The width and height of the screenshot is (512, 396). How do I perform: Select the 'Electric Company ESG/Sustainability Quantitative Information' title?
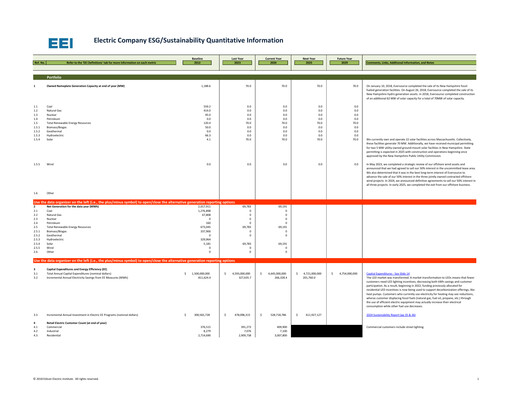click(188, 40)
